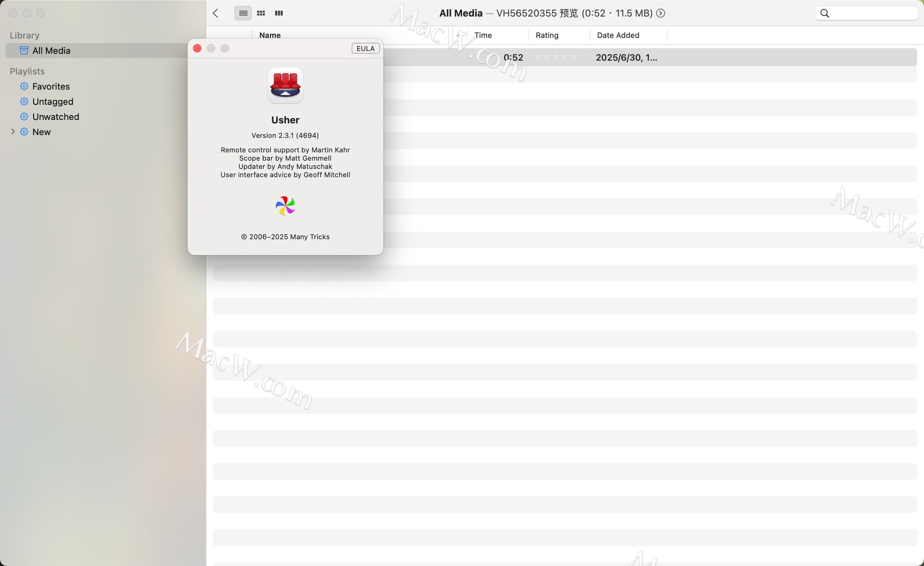The height and width of the screenshot is (566, 924).
Task: Sort by Time column
Action: point(483,35)
